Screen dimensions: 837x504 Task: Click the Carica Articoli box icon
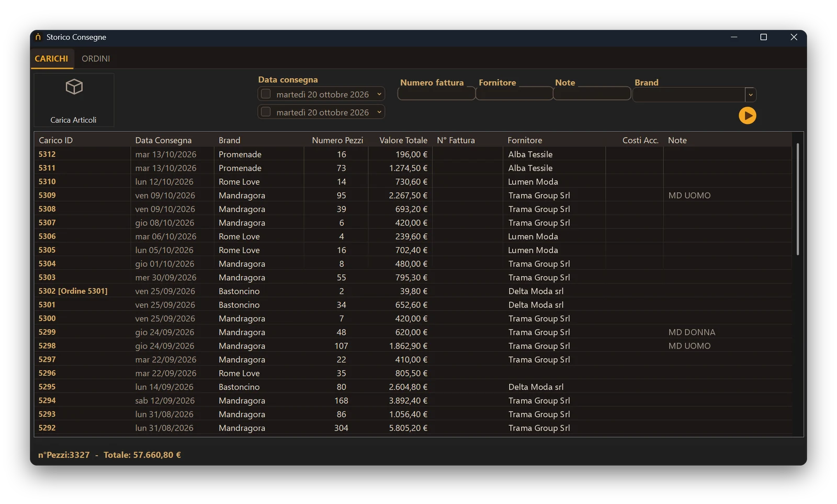coord(74,87)
